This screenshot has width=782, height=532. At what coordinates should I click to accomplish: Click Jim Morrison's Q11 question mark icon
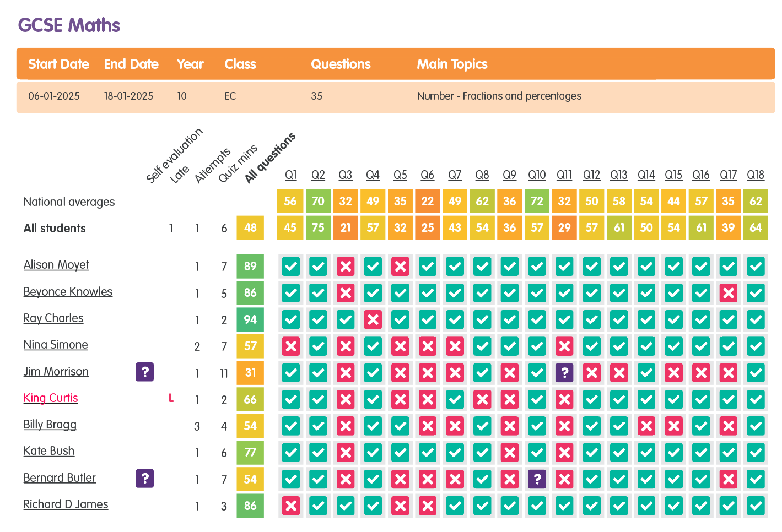click(564, 373)
